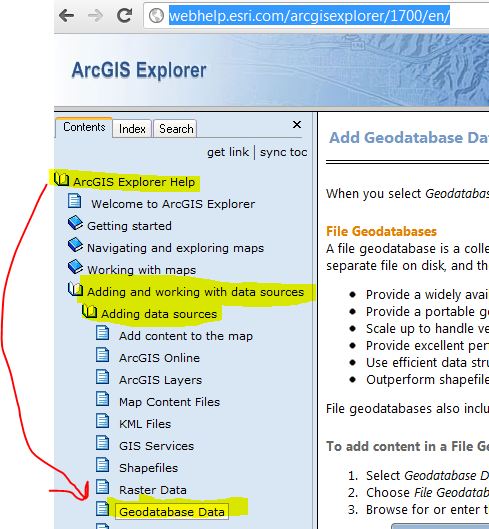489x529 pixels.
Task: Expand the Working with maps book
Action: (75, 267)
